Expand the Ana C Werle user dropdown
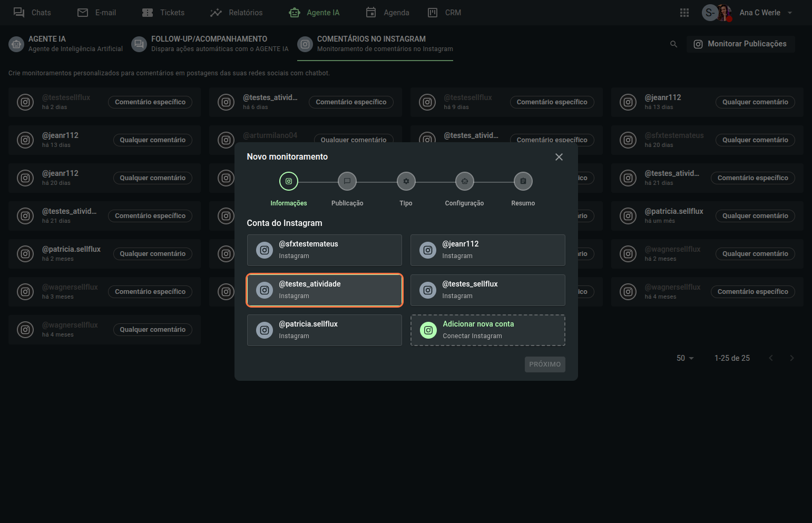 (x=789, y=13)
